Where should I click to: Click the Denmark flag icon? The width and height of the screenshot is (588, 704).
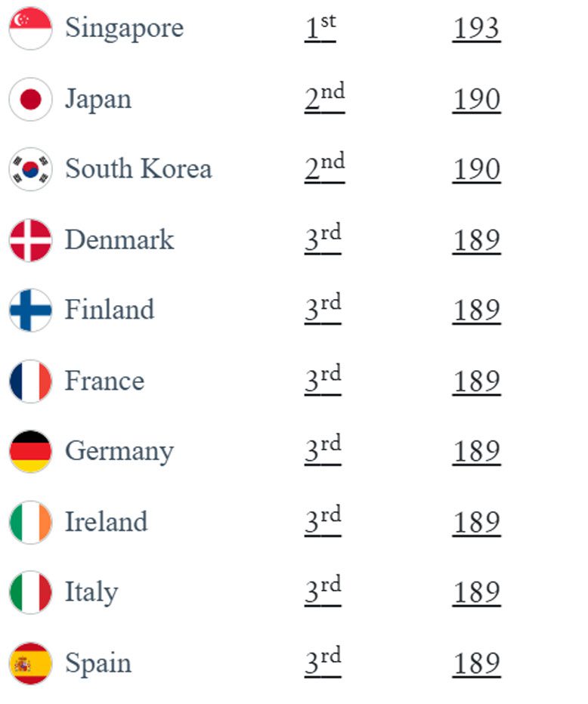30,240
